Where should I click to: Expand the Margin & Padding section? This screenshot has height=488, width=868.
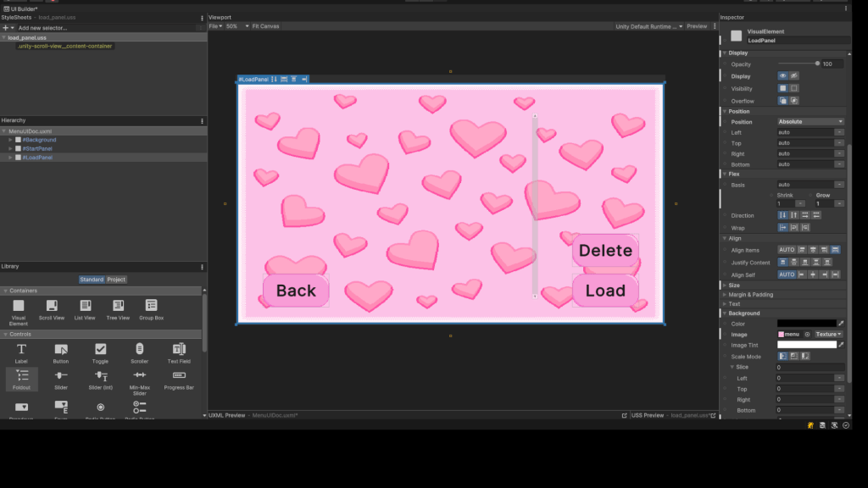tap(750, 295)
